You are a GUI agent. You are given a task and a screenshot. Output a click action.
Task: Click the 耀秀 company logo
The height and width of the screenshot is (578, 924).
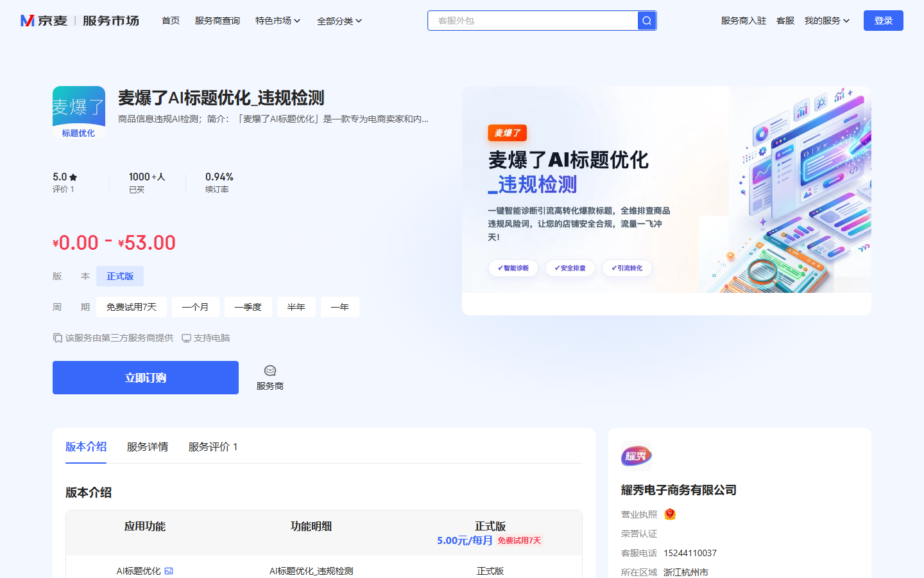pyautogui.click(x=637, y=457)
